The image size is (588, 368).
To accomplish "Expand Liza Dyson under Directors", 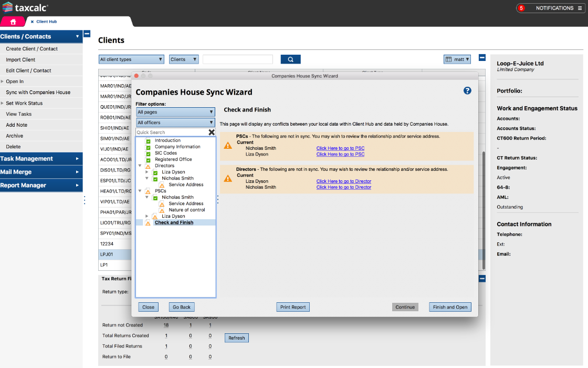I will tap(147, 172).
